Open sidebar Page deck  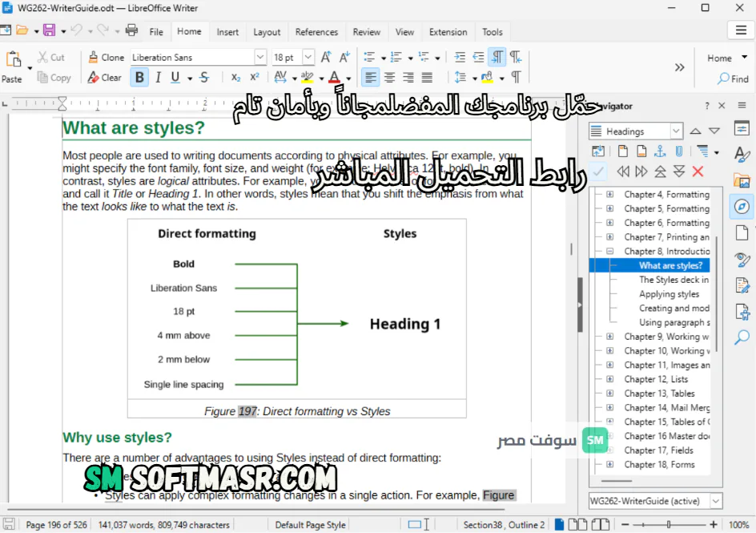pyautogui.click(x=742, y=232)
